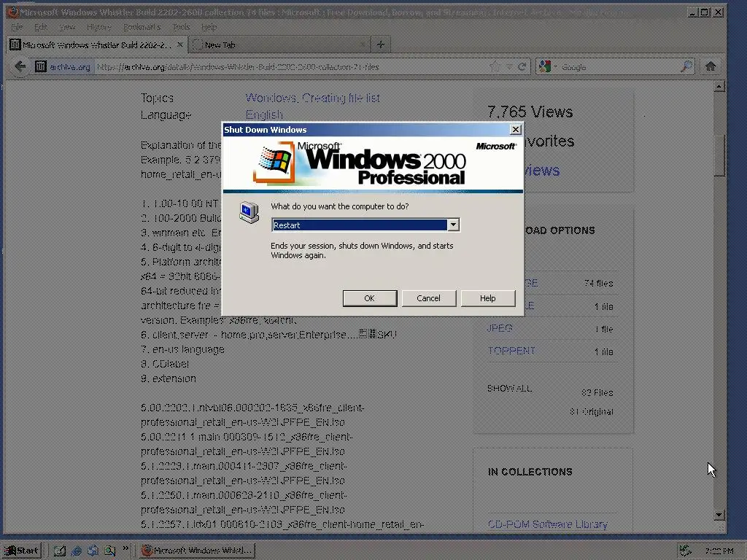Click the TORRENT download link
This screenshot has width=747, height=560.
[511, 351]
